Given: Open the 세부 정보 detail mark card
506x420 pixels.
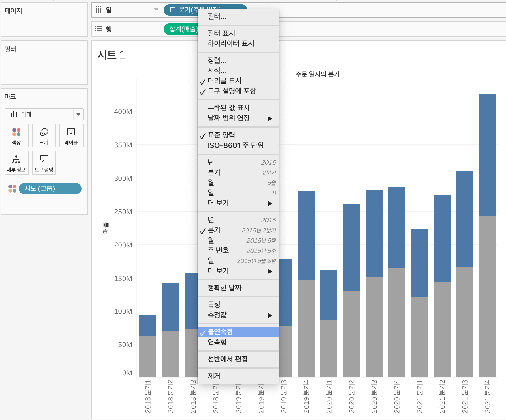Looking at the screenshot, I should point(16,163).
